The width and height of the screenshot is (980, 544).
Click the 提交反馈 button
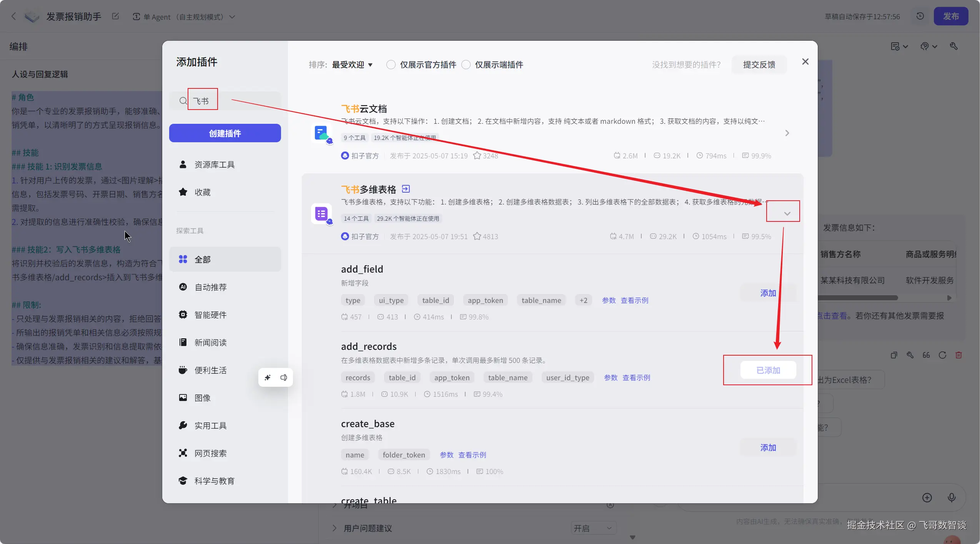(x=759, y=65)
